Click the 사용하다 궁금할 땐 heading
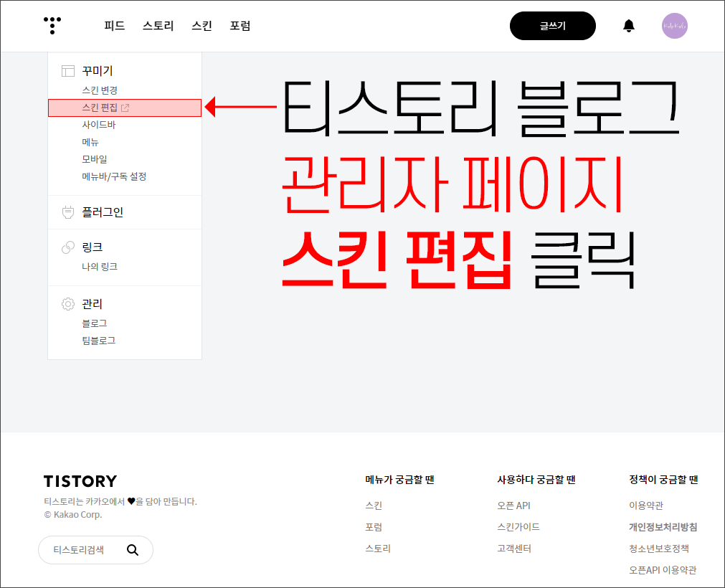 536,480
